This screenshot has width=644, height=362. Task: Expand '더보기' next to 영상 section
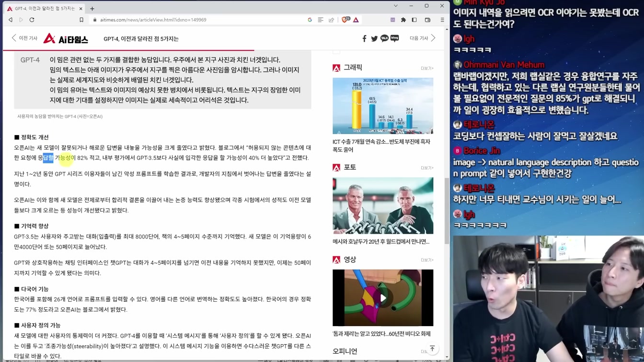click(426, 260)
